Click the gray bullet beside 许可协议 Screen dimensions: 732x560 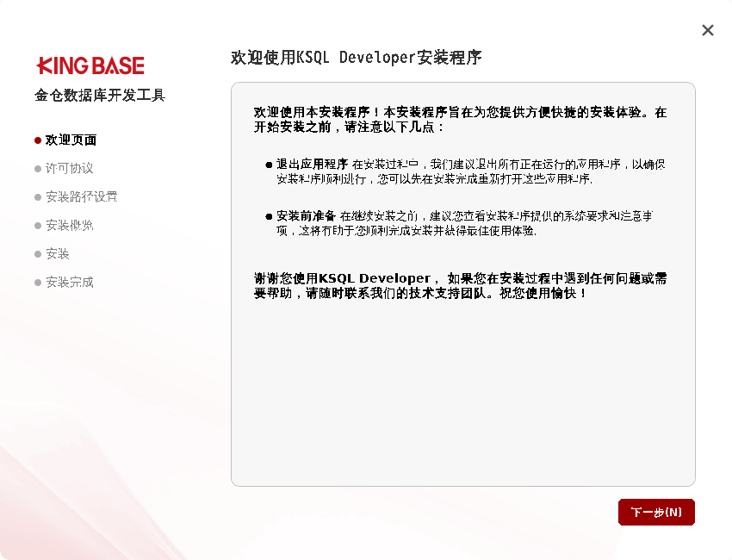pos(38,169)
